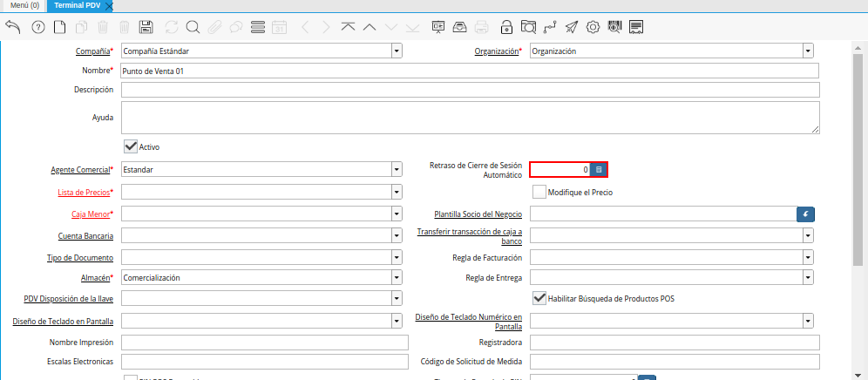
Task: Click the printer icon
Action: 481,27
